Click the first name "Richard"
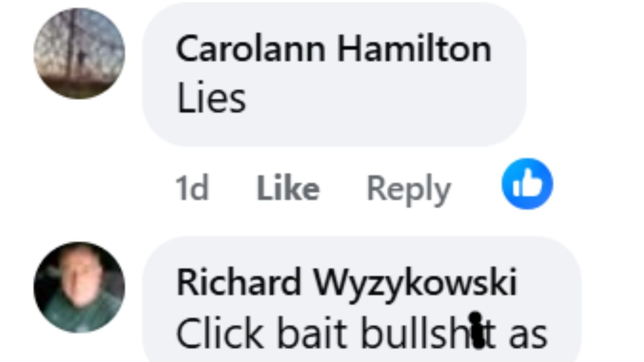Screen dimensions: 644x362 click(239, 282)
